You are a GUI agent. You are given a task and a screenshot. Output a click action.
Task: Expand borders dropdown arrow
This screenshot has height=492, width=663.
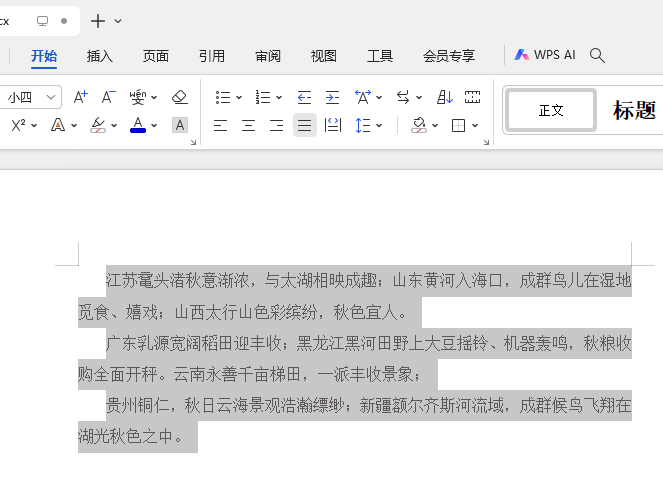click(475, 126)
